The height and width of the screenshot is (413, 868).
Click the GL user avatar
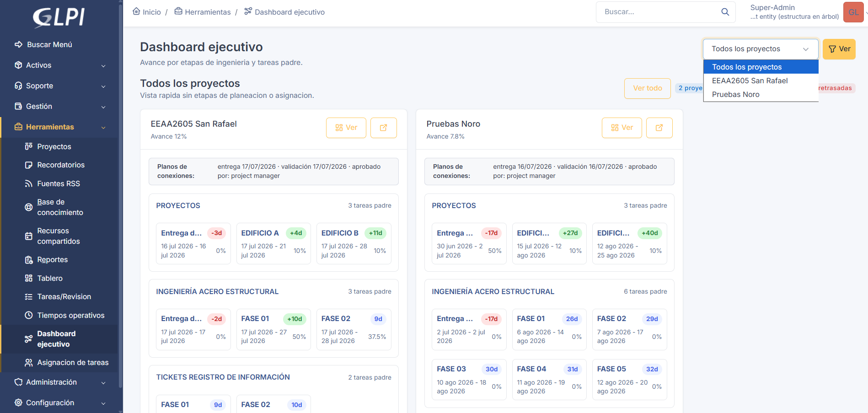[x=853, y=12]
